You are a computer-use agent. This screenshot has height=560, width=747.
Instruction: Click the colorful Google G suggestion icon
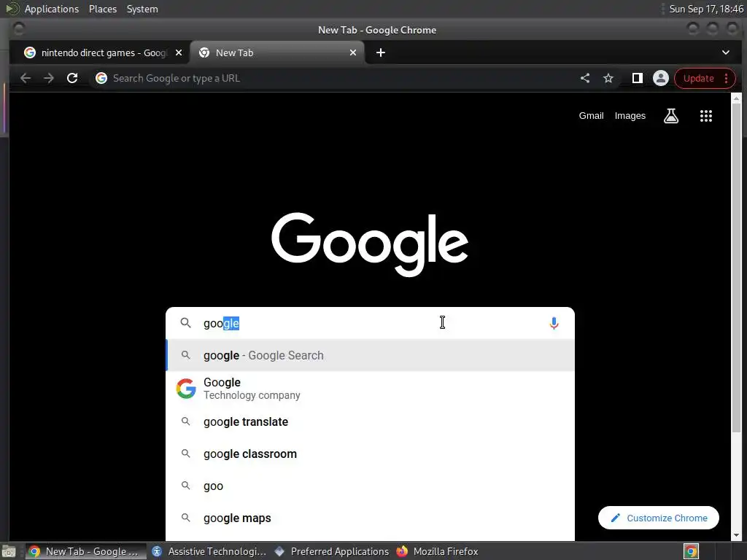(186, 389)
